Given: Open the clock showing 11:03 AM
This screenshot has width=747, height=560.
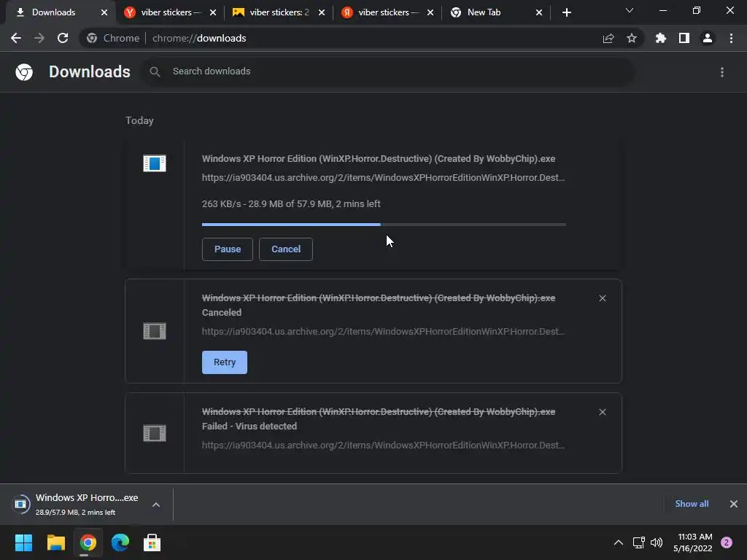Looking at the screenshot, I should 693,542.
